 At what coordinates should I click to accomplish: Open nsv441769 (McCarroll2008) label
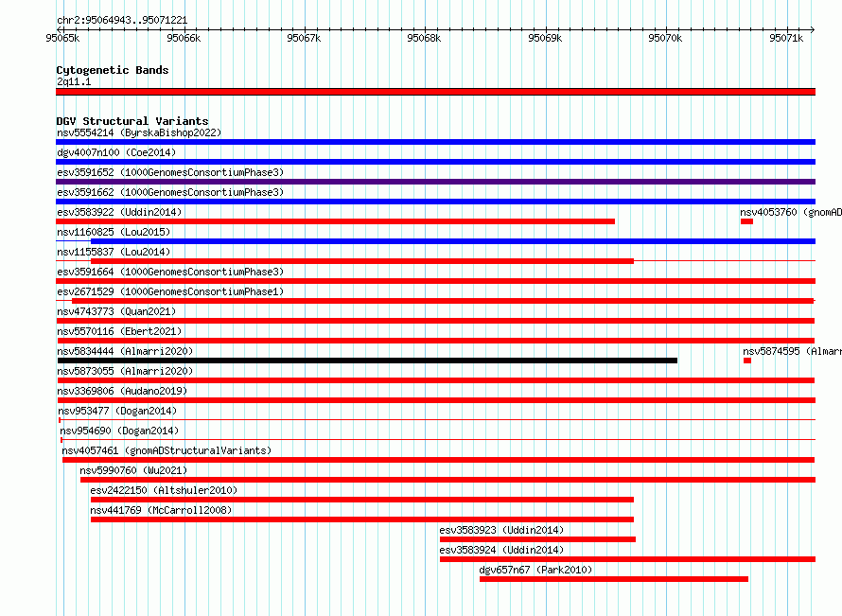coord(161,510)
